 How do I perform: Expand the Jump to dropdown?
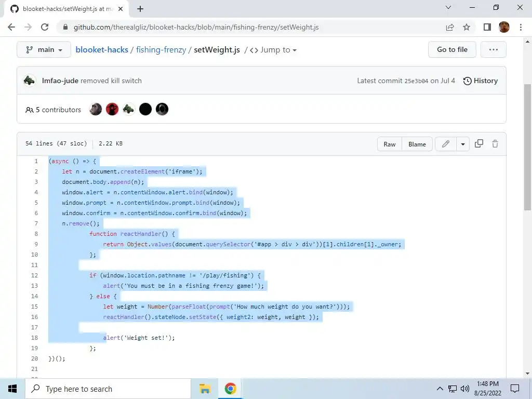273,50
